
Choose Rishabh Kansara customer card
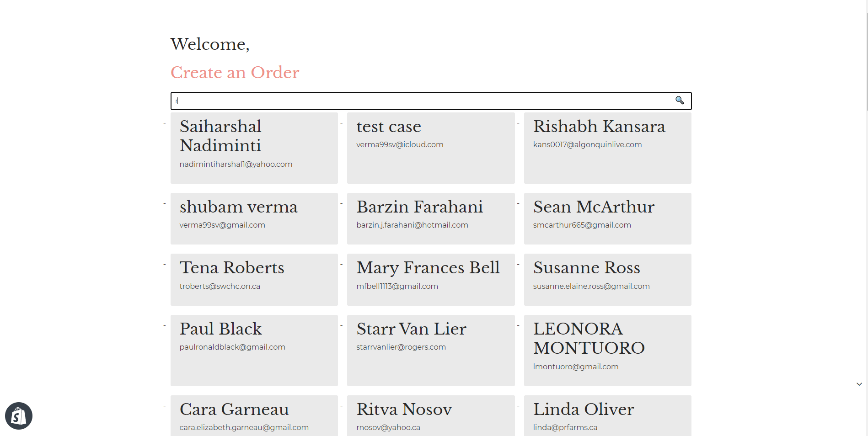[x=607, y=148]
